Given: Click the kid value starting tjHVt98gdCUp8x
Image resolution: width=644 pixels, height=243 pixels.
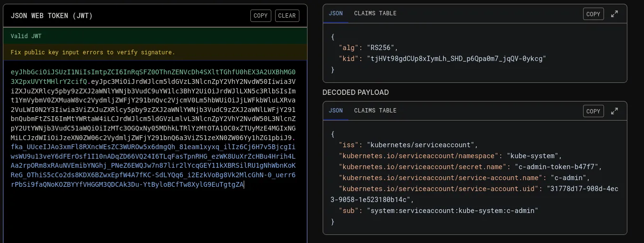Looking at the screenshot, I should [456, 59].
